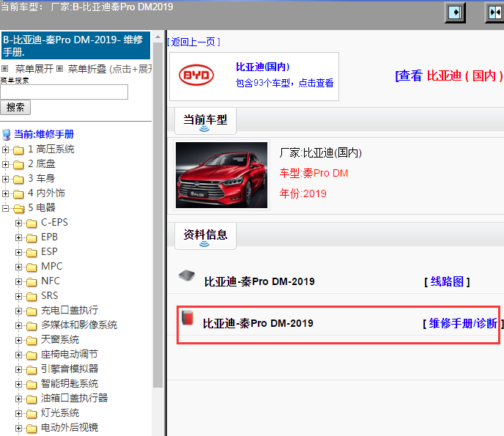
Task: Click folder icon for 1 高压系统
Action: (18, 150)
